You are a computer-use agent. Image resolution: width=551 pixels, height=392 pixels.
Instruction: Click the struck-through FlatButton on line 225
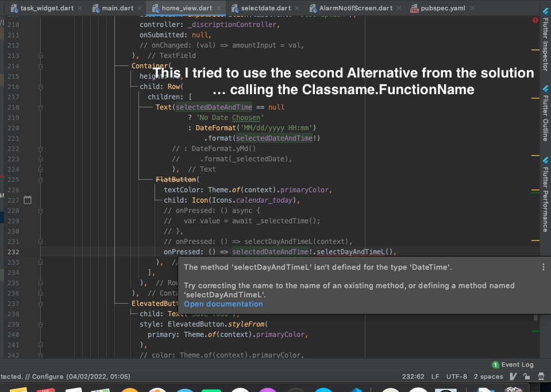point(176,180)
